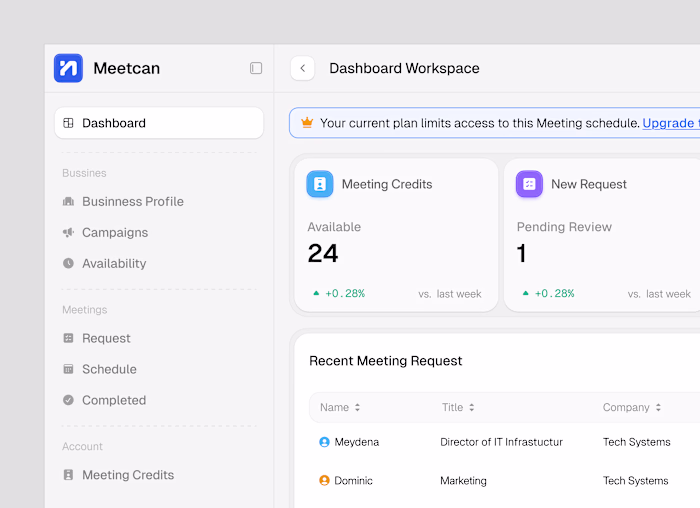Click the blue Meeting Credits card icon

[320, 184]
